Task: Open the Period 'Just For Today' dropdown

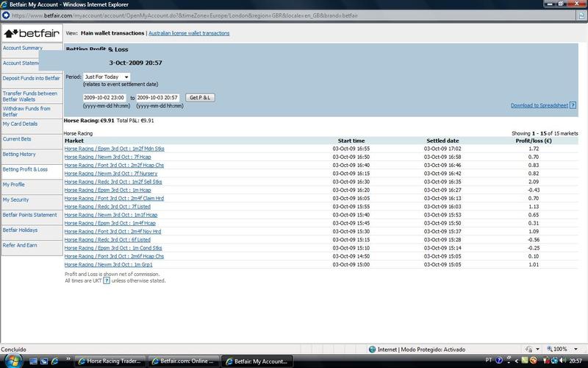Action: coord(107,77)
